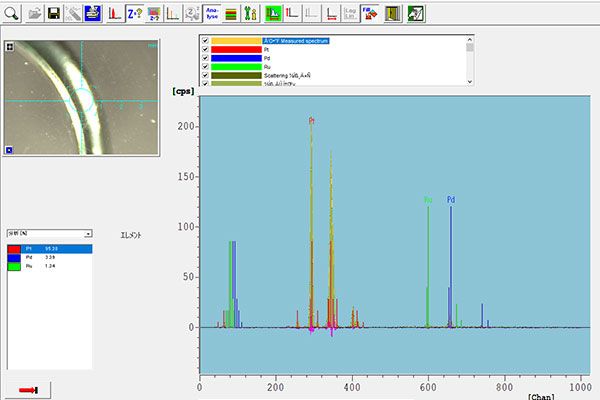Click the sample camera image view
The height and width of the screenshot is (400, 600).
coord(82,98)
